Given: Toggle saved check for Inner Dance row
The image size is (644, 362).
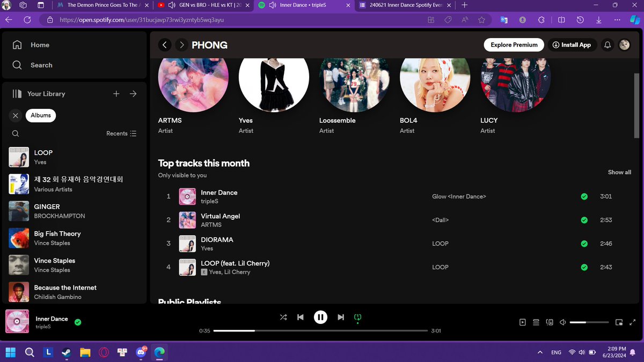Looking at the screenshot, I should pyautogui.click(x=584, y=196).
